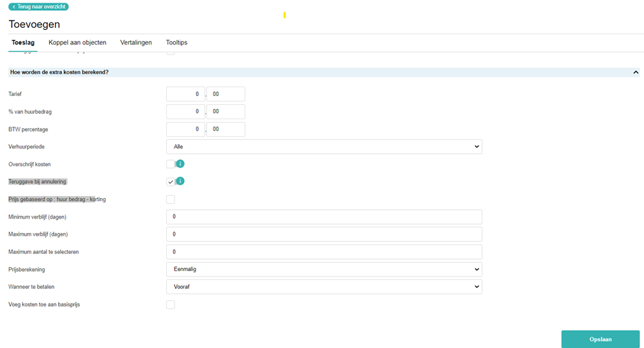Enable 'Prijs gebaseerd op huur bedrag - korting' checkbox
644x348 pixels.
(170, 200)
